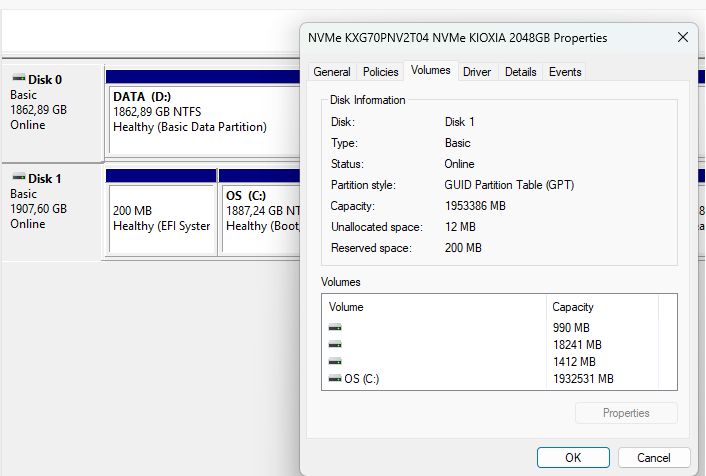The image size is (706, 476).
Task: Dismiss the dialog with Cancel
Action: click(654, 458)
